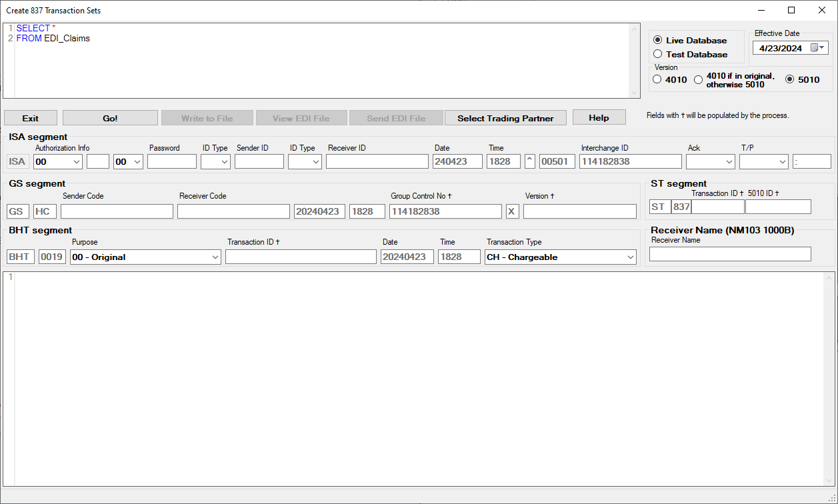Click the ST 837 field
Image resolution: width=838 pixels, height=504 pixels.
tap(681, 207)
